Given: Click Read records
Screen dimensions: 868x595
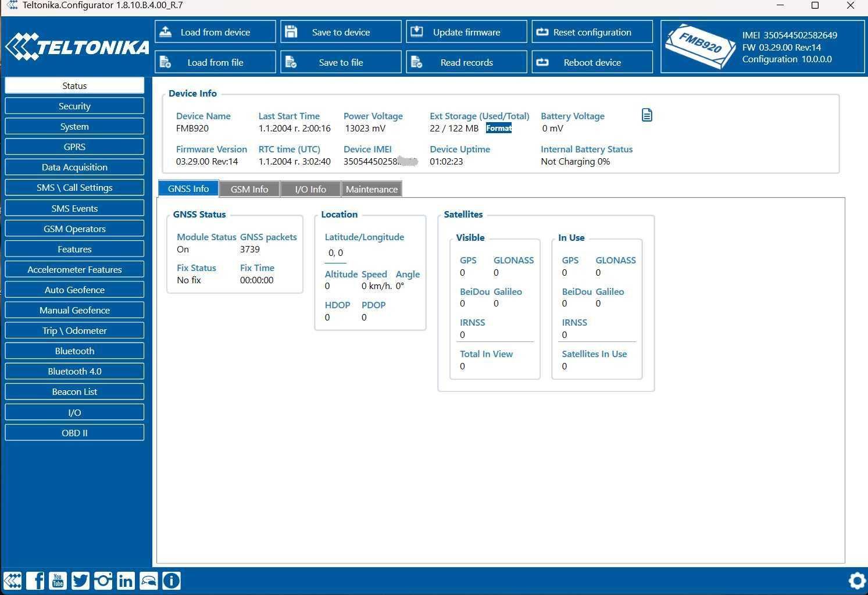Looking at the screenshot, I should pyautogui.click(x=466, y=62).
